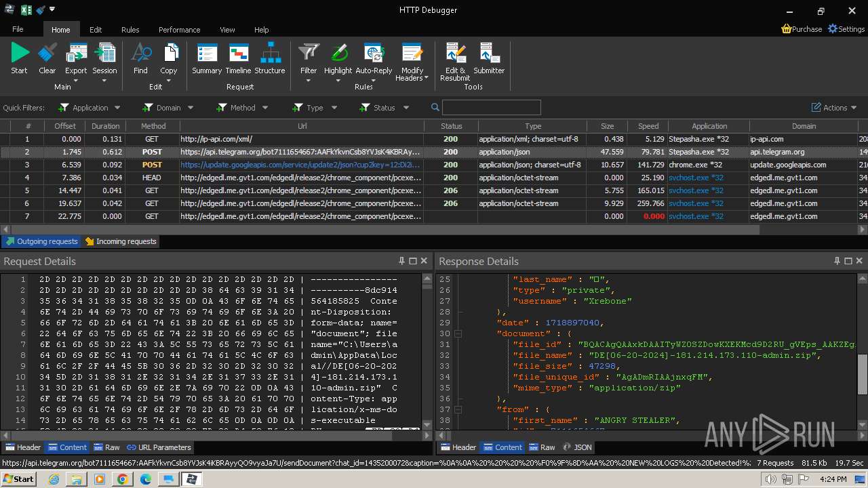Open the Export dropdown arrow
The width and height of the screenshot is (868, 488).
pyautogui.click(x=76, y=81)
